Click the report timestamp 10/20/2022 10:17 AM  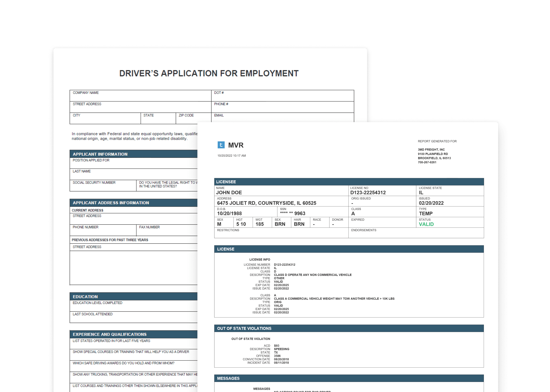(232, 156)
